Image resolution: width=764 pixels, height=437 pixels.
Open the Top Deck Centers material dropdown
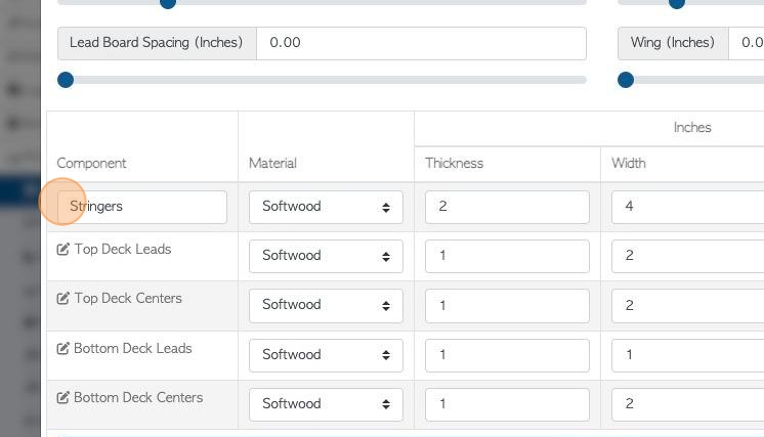tap(326, 305)
